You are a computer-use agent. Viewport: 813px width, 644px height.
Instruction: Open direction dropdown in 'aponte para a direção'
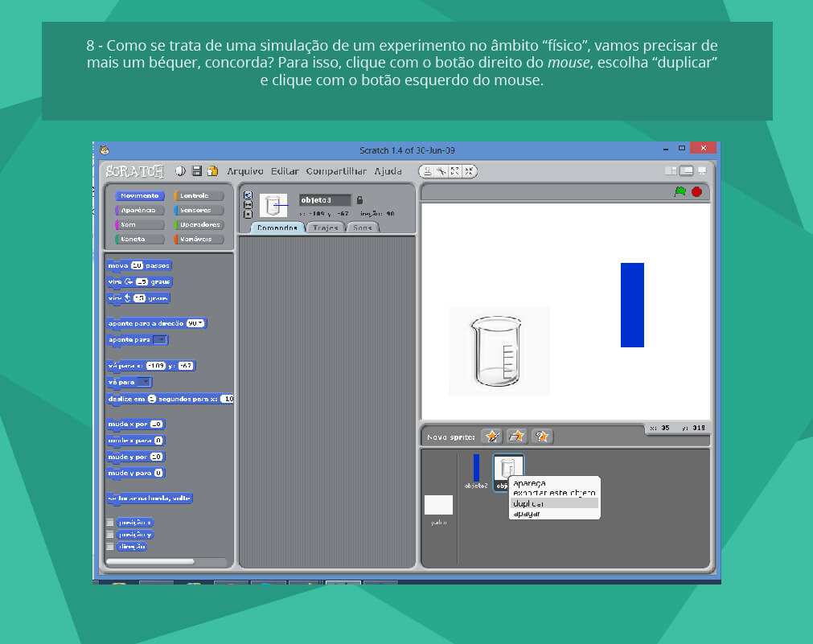pyautogui.click(x=195, y=323)
